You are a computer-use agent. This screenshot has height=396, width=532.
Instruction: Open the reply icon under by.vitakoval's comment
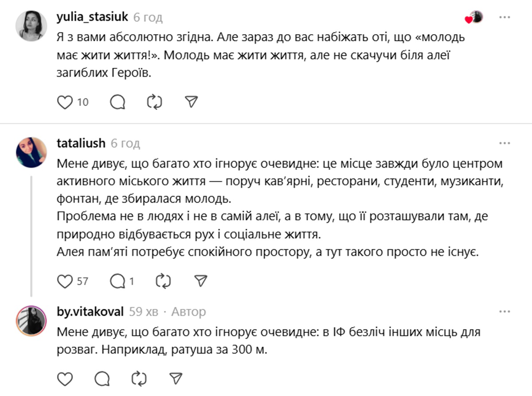102,378
